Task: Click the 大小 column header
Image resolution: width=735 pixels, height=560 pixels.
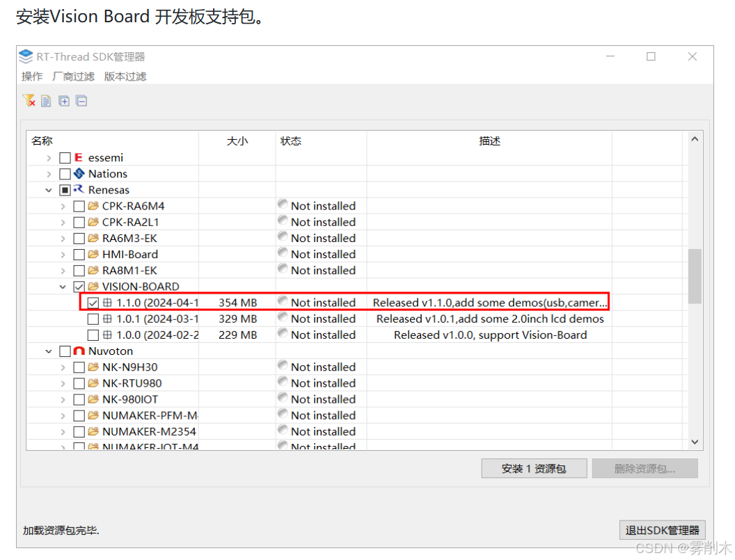Action: (x=237, y=141)
